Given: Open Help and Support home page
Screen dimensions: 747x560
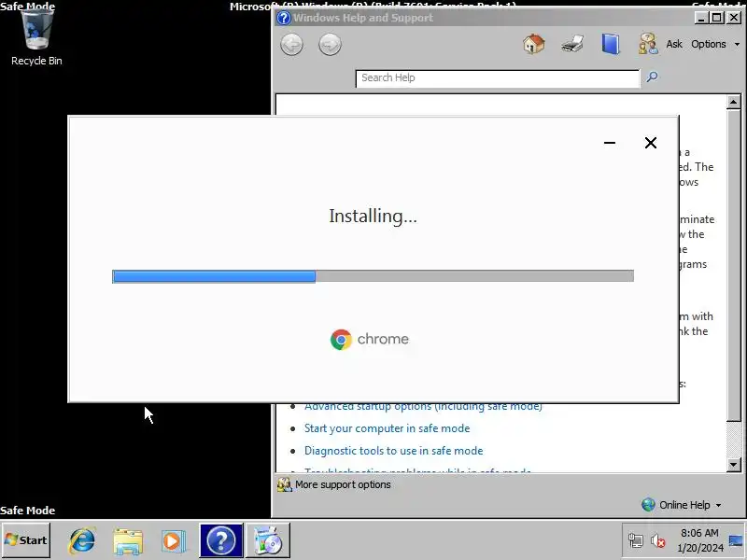Looking at the screenshot, I should coord(533,44).
